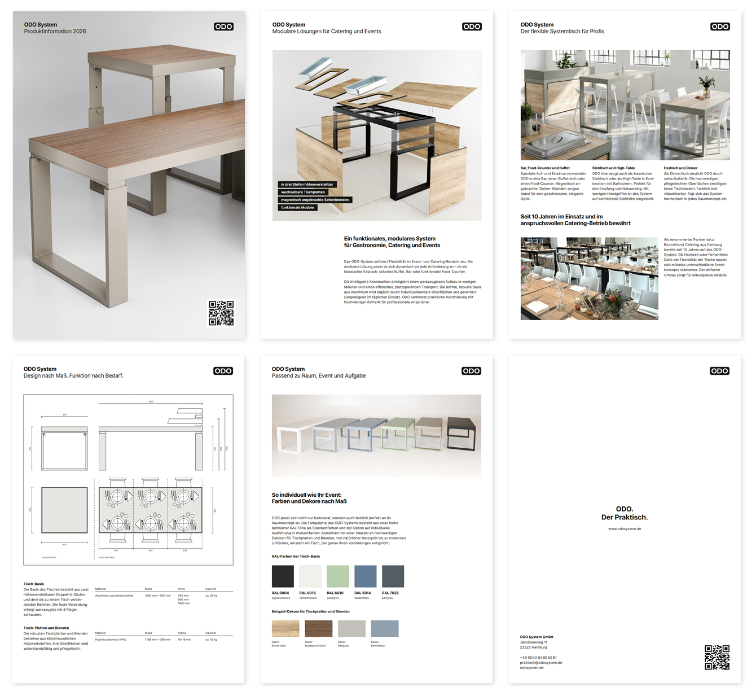
Task: Click the exploded-view table illustration
Action: (377, 135)
